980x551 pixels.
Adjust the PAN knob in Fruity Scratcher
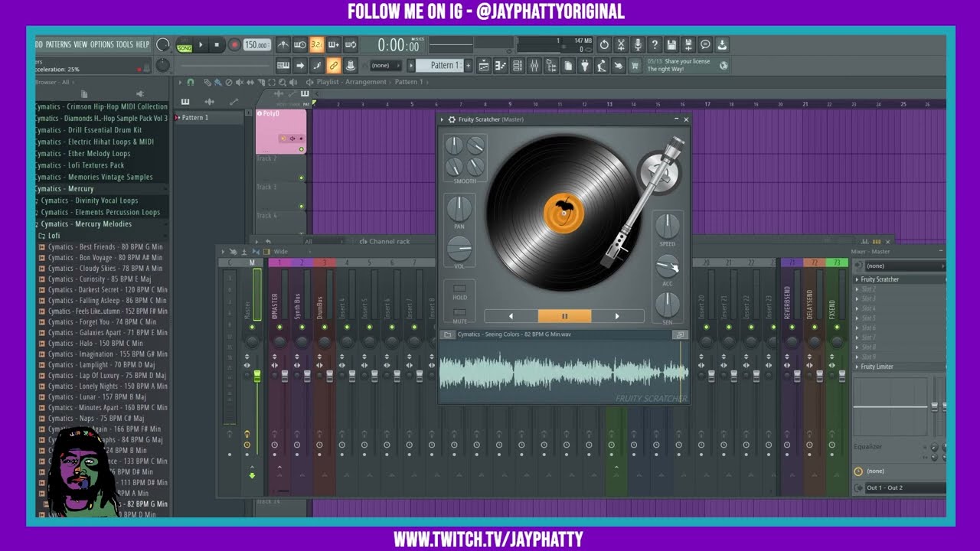[x=459, y=209]
